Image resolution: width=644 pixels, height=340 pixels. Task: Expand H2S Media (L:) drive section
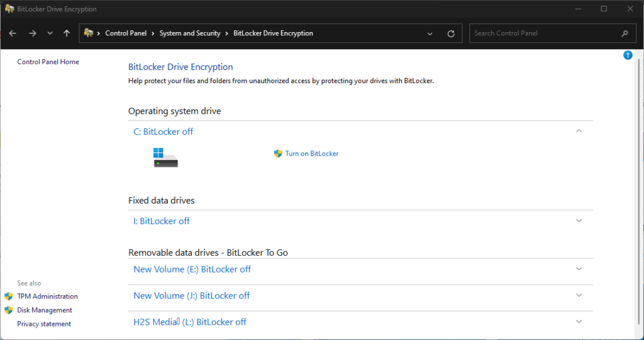coord(579,321)
